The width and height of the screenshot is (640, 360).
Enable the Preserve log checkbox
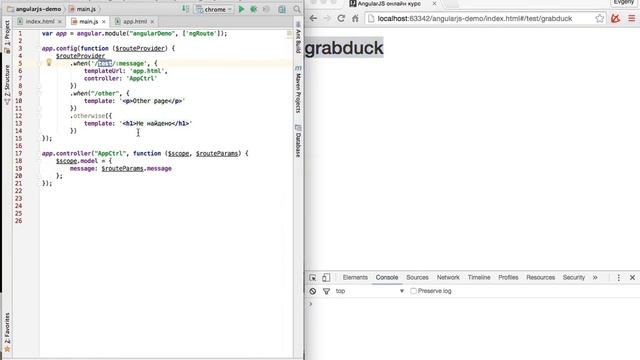[413, 291]
